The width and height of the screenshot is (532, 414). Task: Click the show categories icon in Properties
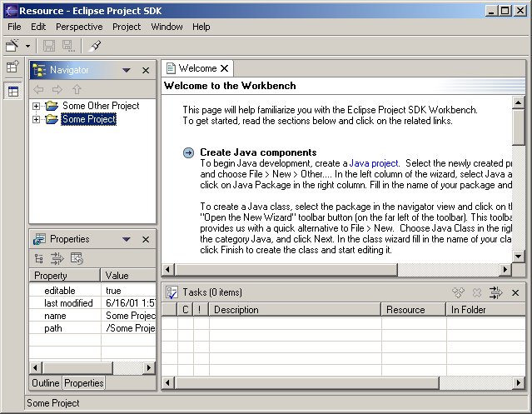[x=39, y=258]
